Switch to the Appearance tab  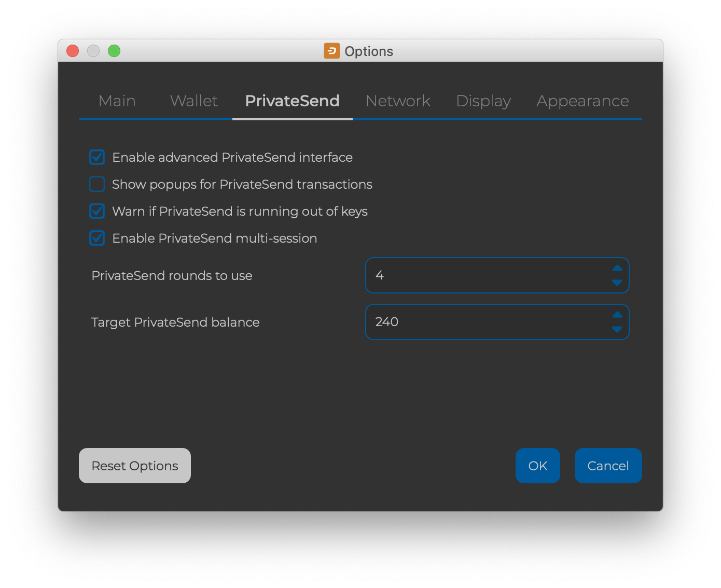583,101
